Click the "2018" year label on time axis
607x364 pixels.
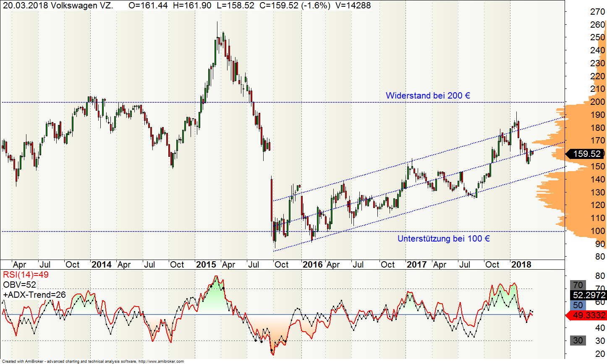[521, 265]
